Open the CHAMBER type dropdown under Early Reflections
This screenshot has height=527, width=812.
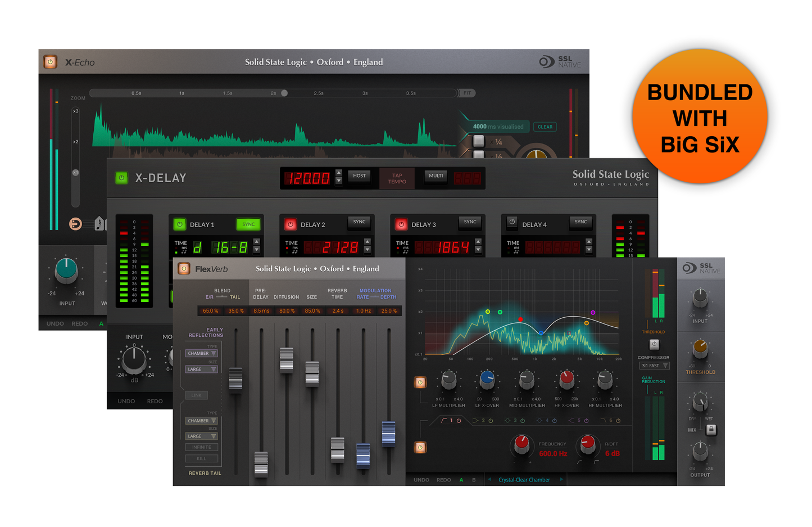point(201,353)
